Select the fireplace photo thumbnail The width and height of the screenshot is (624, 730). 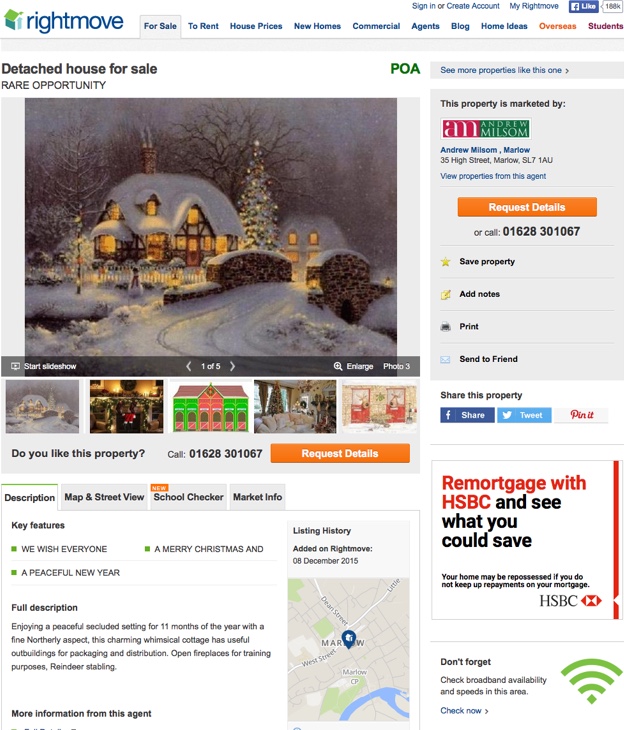(x=127, y=406)
